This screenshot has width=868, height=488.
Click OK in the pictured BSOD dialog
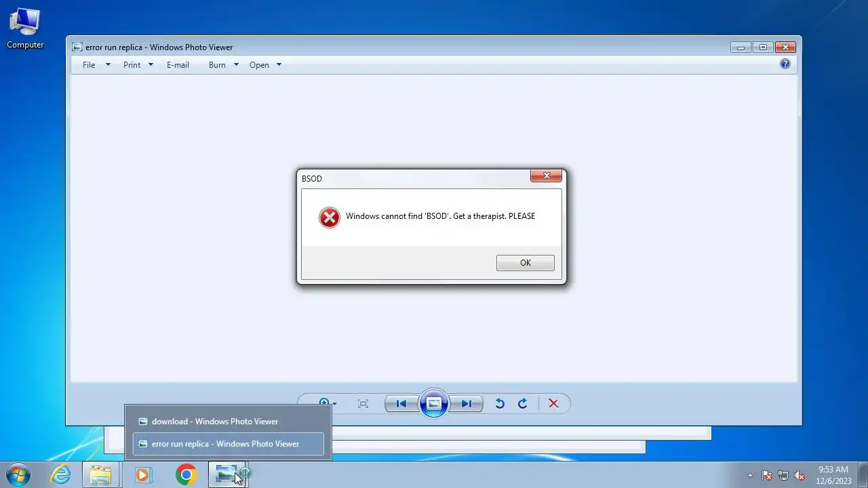(x=526, y=263)
